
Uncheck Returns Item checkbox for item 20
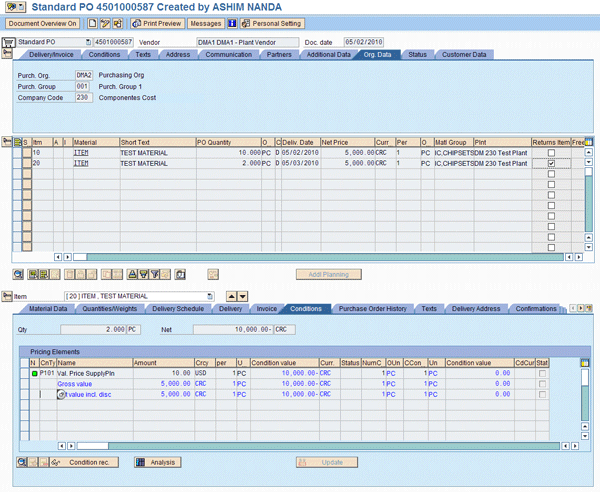[x=551, y=163]
